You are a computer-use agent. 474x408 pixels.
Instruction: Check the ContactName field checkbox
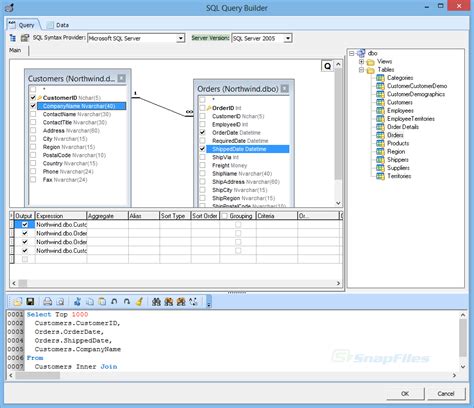[33, 114]
